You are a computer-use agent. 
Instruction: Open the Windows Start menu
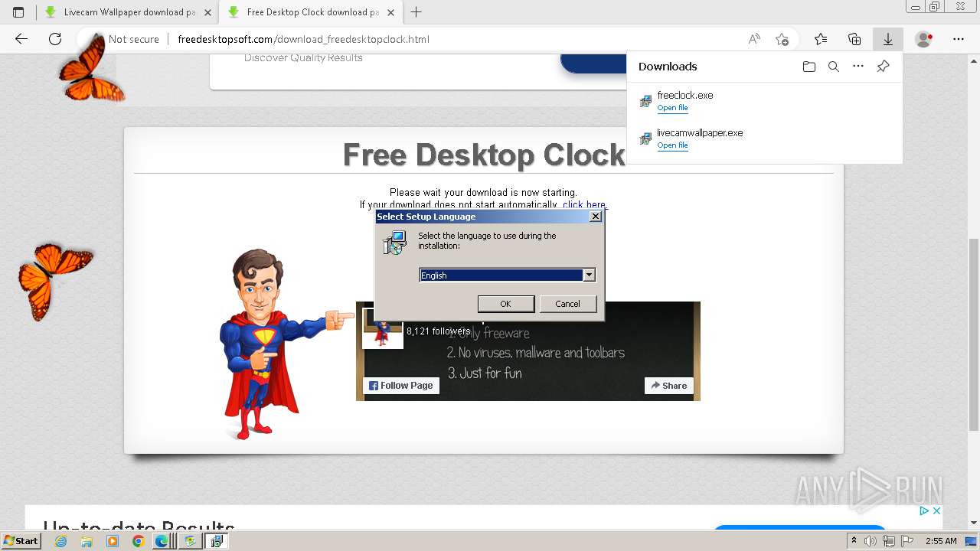tap(21, 541)
